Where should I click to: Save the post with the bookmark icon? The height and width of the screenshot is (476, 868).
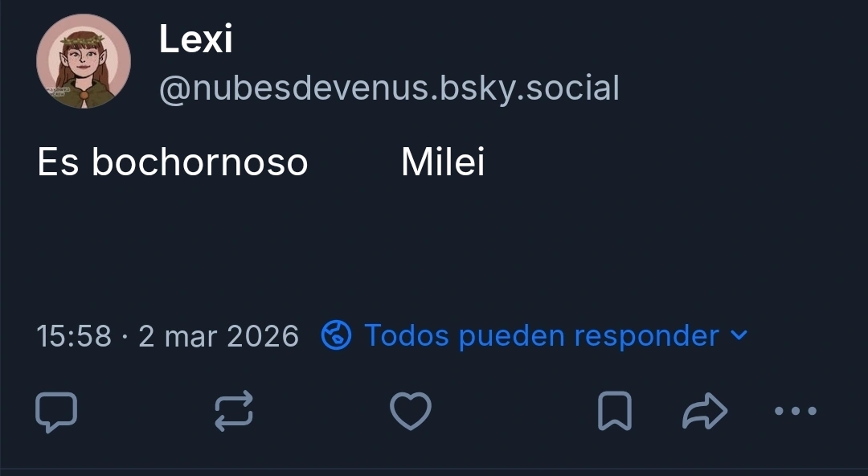[x=615, y=411]
